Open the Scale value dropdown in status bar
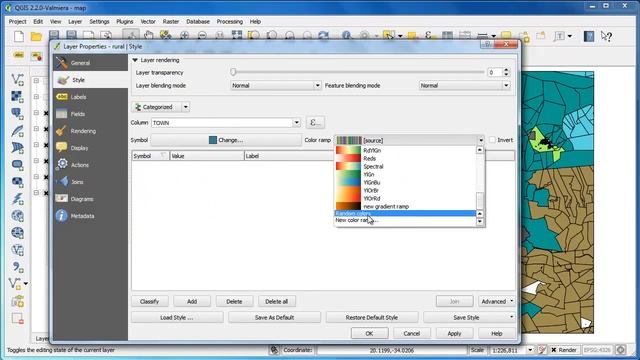Viewport: 640px width, 360px height. (530, 350)
